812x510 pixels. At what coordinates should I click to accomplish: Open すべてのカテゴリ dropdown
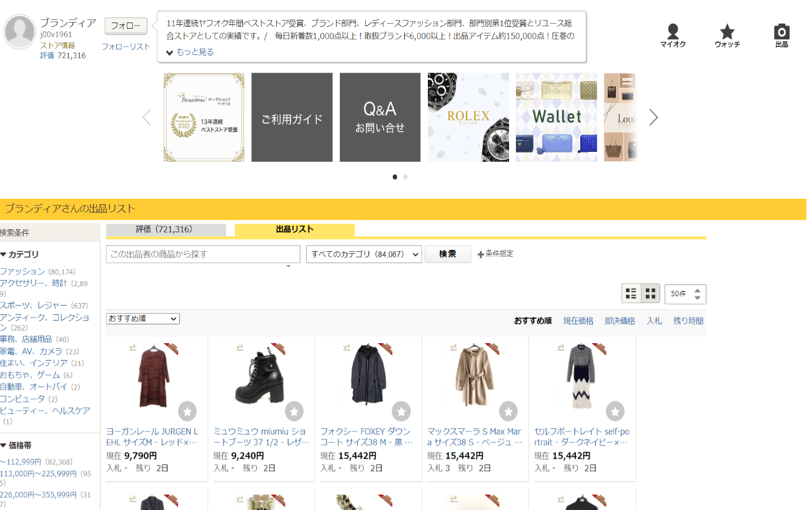[x=364, y=254]
